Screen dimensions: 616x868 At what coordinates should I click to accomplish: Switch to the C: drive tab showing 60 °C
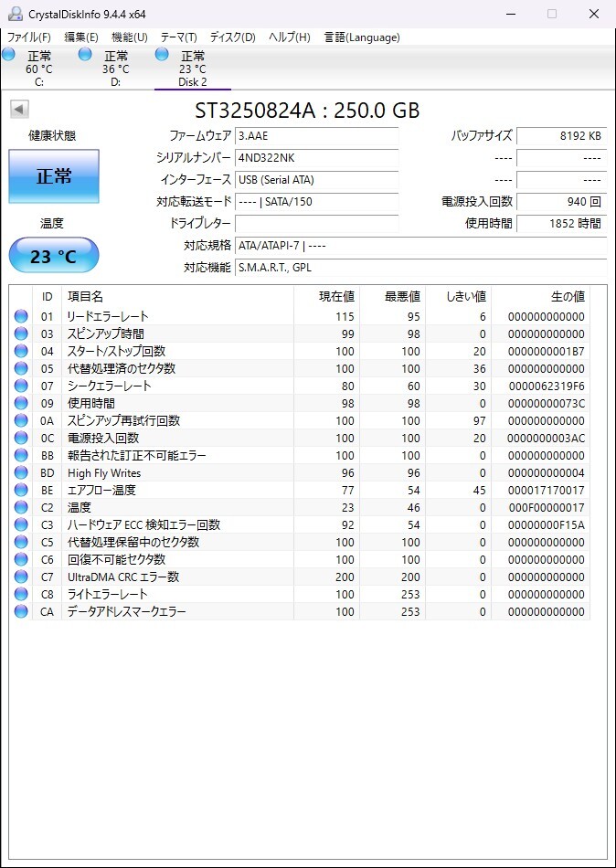[x=38, y=69]
